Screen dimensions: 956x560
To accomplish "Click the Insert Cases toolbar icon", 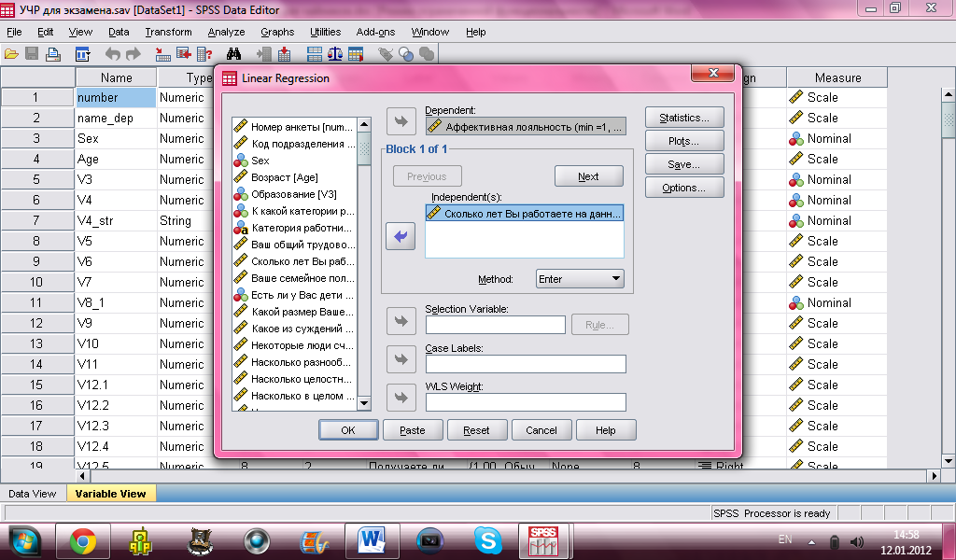I will (264, 54).
